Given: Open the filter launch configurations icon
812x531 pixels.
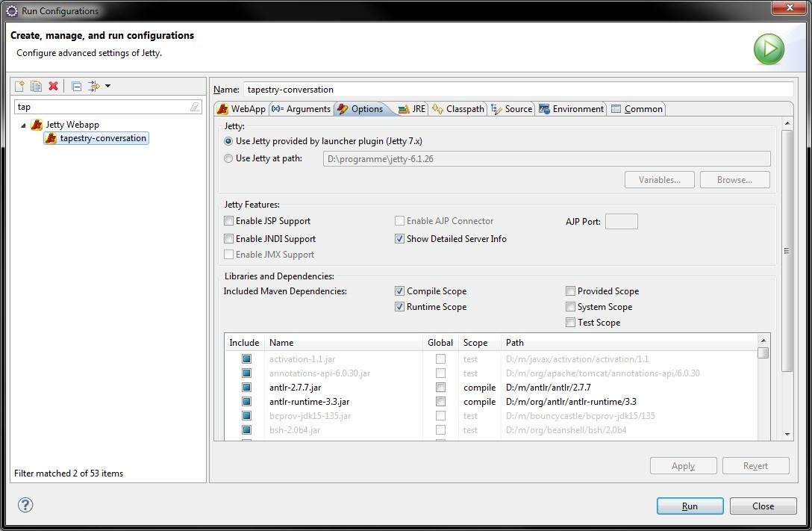Looking at the screenshot, I should pos(93,86).
